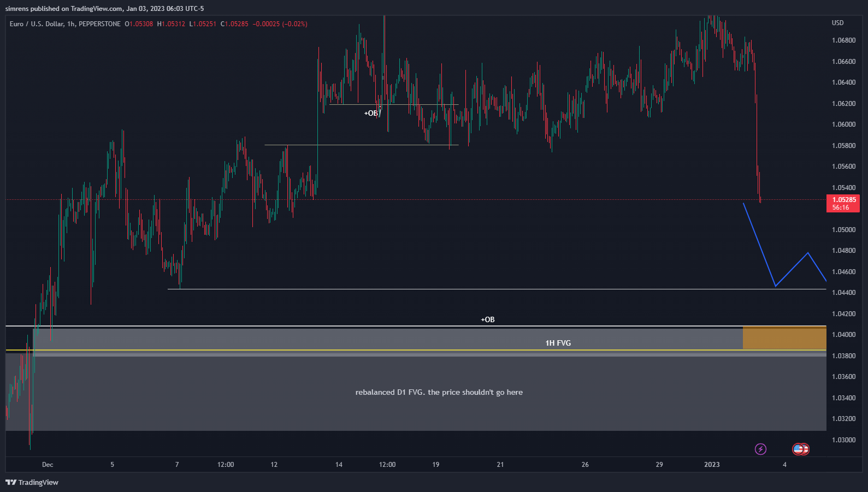Click the TradingView logo at the bottom
The image size is (868, 492).
(x=32, y=482)
